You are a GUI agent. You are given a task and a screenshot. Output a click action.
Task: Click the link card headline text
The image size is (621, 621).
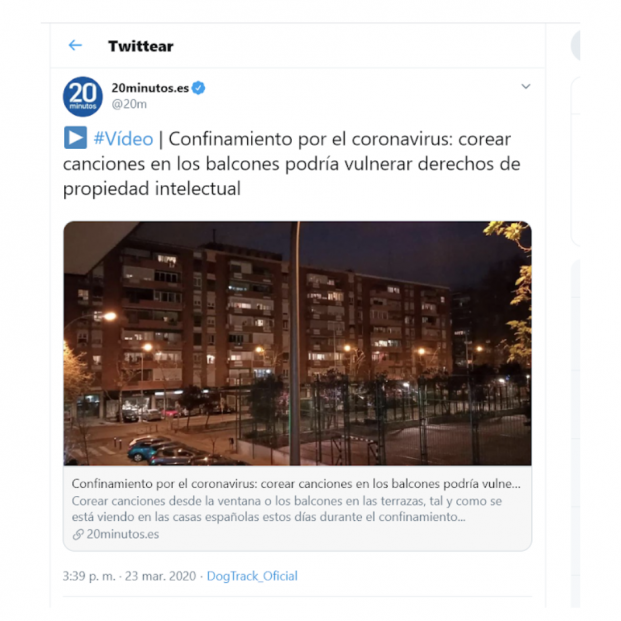click(x=296, y=484)
